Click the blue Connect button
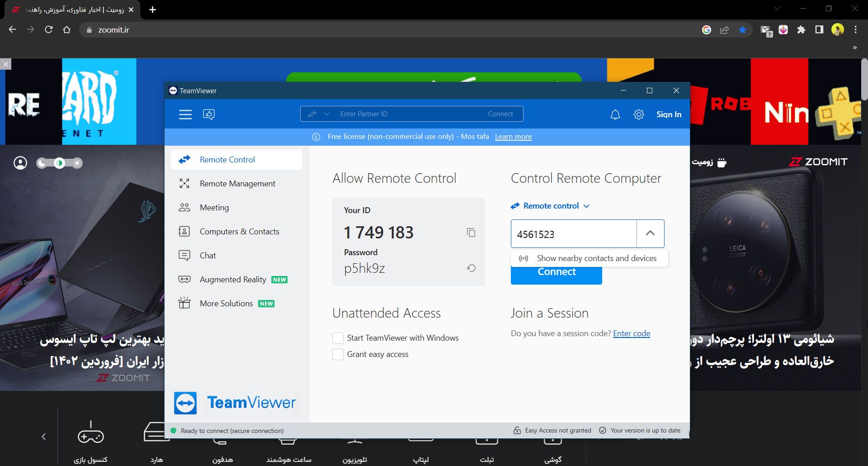Viewport: 868px width, 466px height. (556, 275)
